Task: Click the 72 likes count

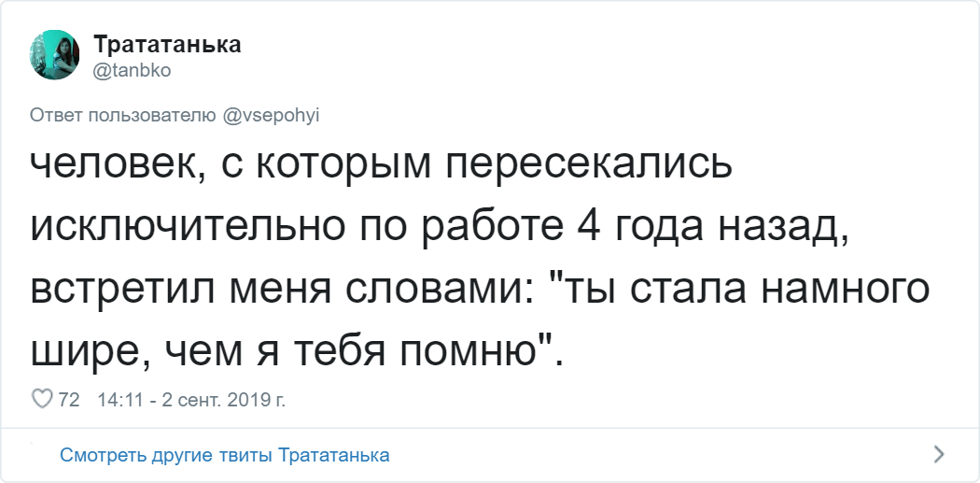Action: (x=69, y=400)
